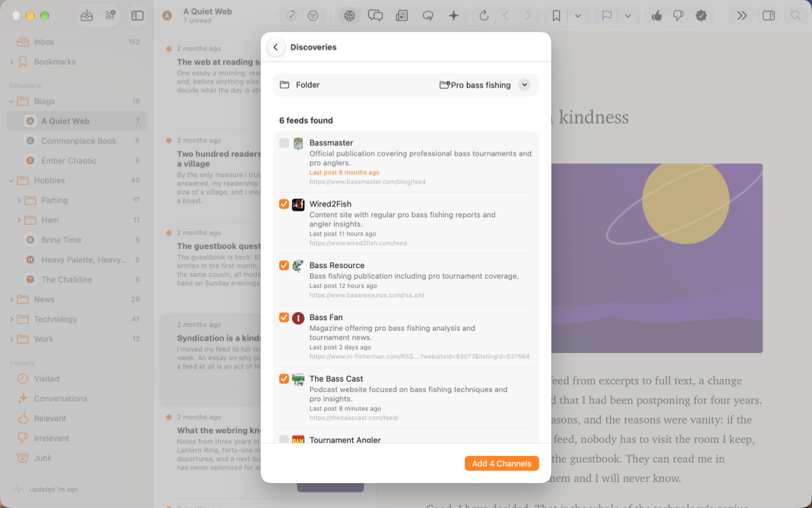Collapse the Hobbies folder
The width and height of the screenshot is (812, 508).
point(11,180)
